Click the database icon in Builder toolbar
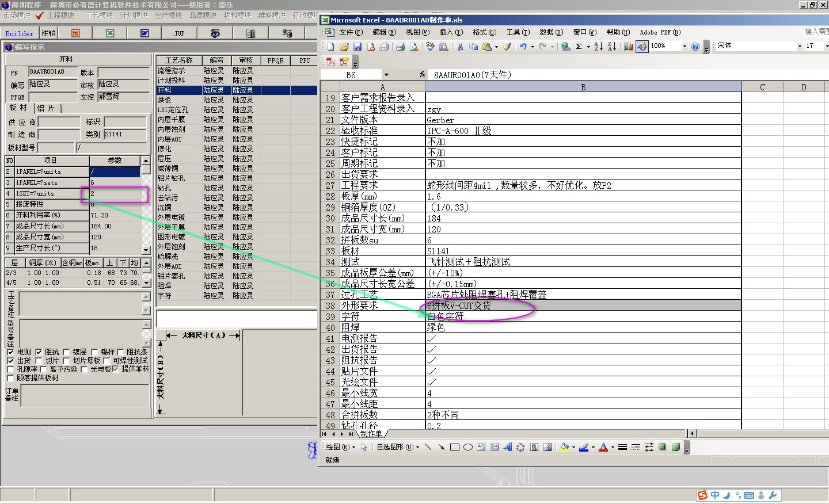The width and height of the screenshot is (829, 504). click(250, 33)
